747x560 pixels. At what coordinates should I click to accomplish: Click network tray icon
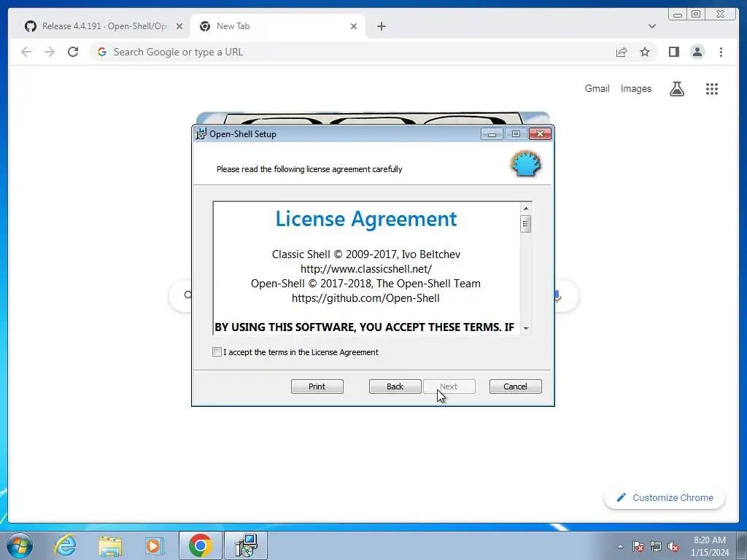pyautogui.click(x=656, y=546)
